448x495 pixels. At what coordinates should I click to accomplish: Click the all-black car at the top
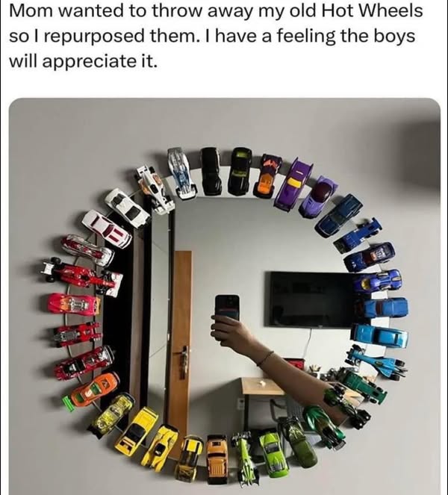pos(211,171)
